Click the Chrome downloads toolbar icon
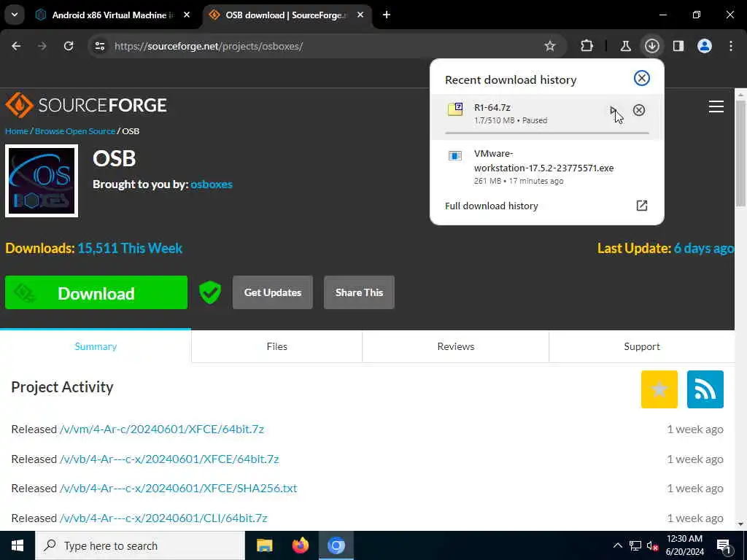 coord(651,46)
